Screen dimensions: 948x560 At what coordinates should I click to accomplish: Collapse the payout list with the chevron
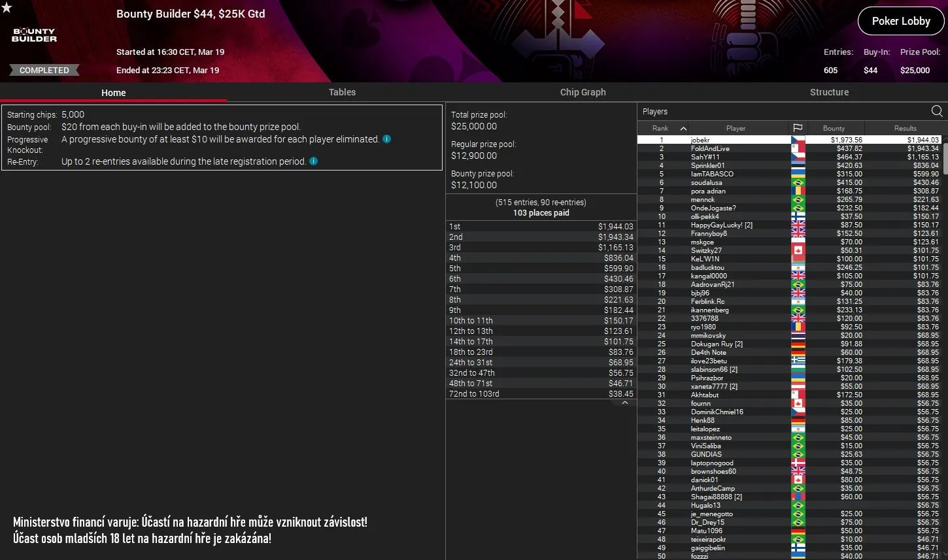click(x=624, y=402)
